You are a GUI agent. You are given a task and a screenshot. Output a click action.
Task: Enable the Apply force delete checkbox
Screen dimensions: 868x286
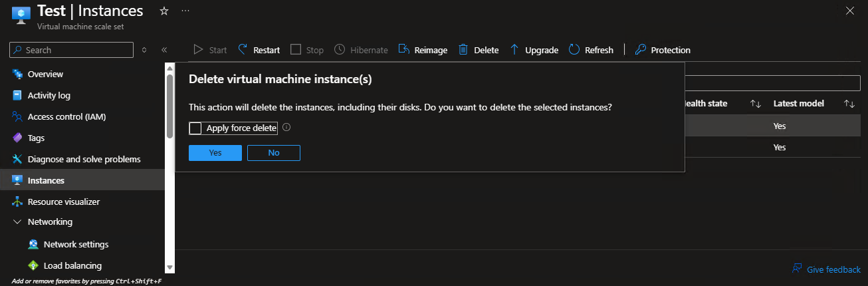195,128
